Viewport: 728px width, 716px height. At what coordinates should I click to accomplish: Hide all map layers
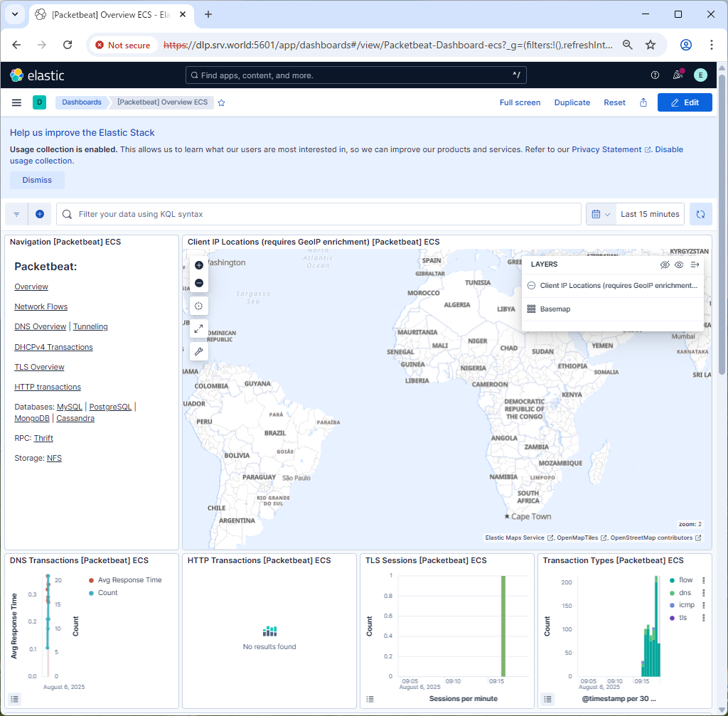click(x=665, y=265)
